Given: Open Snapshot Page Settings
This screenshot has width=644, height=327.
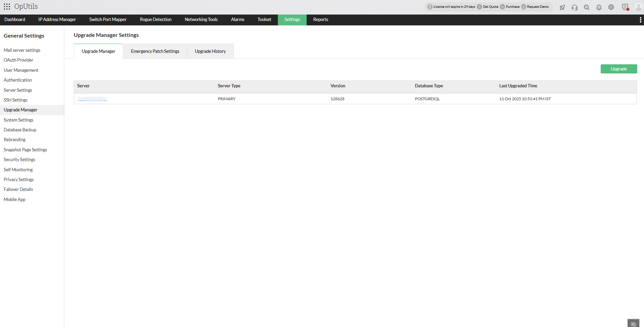Looking at the screenshot, I should coord(25,150).
